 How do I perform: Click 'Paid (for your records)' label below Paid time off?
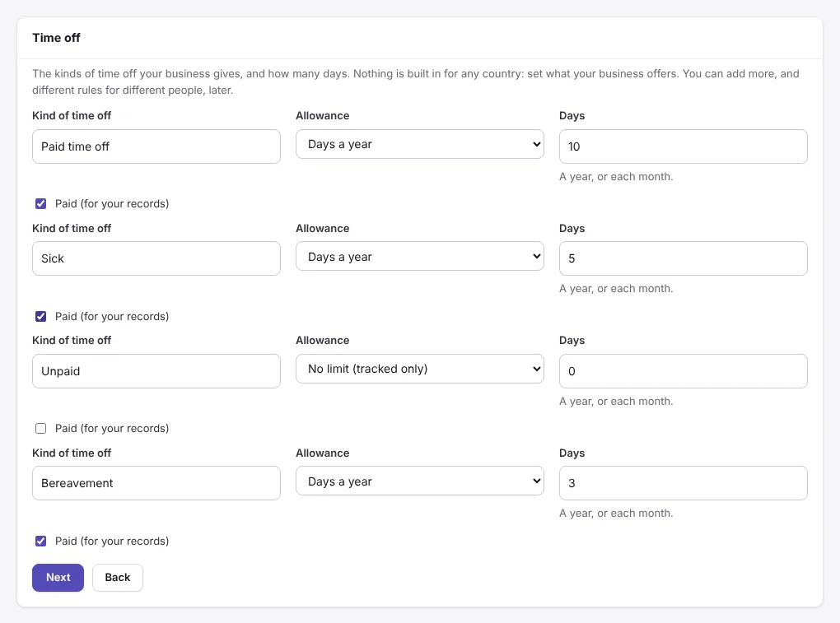(x=112, y=204)
